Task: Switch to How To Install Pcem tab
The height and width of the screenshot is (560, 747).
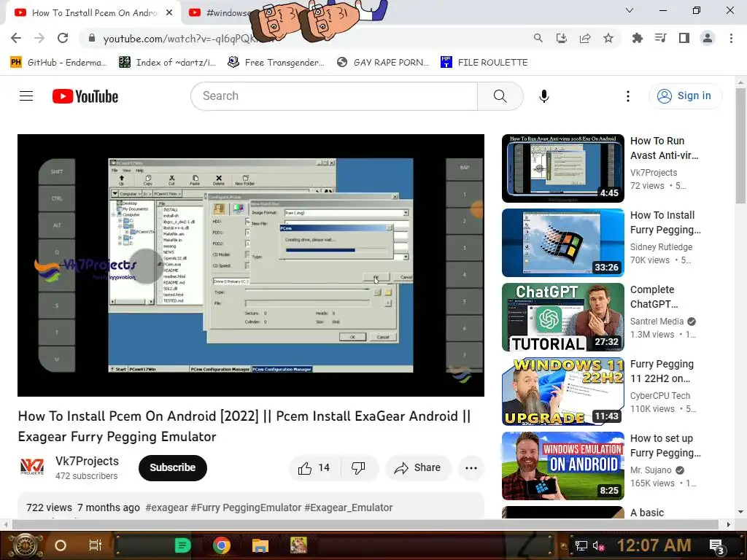Action: coord(94,13)
